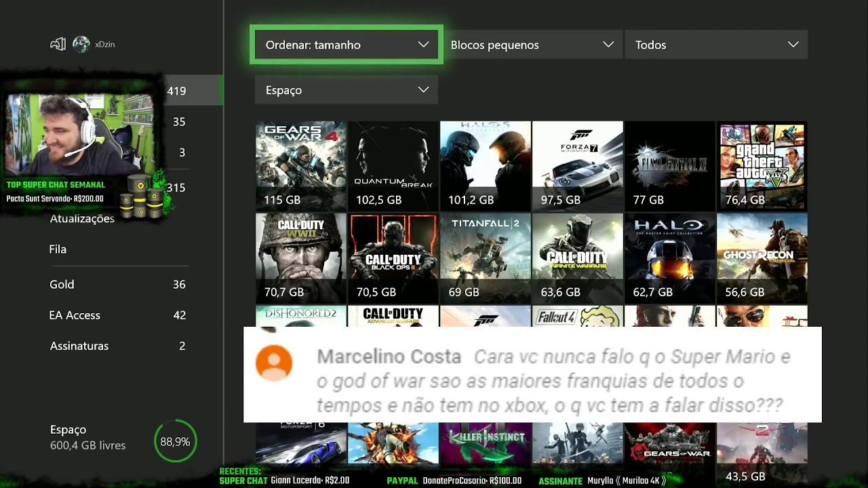Select the EA Access entry
This screenshot has height=488, width=868.
click(x=119, y=315)
